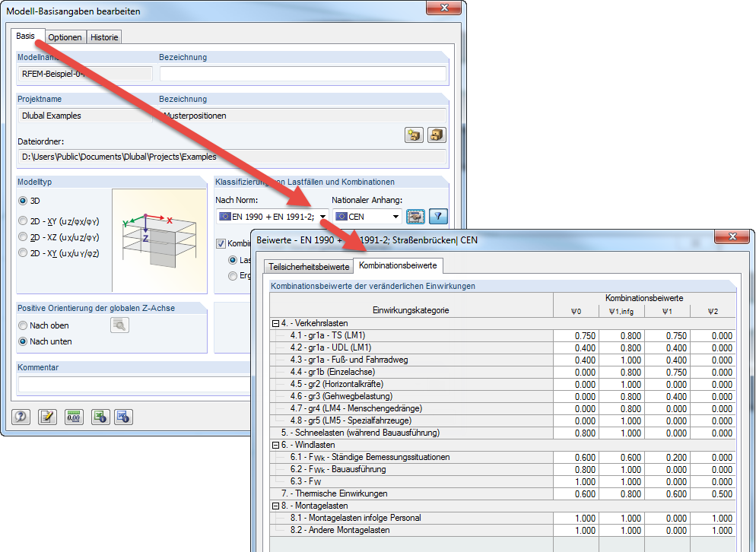This screenshot has width=756, height=552.
Task: Choose 'Nach oben' Z-axis orientation
Action: coord(23,325)
